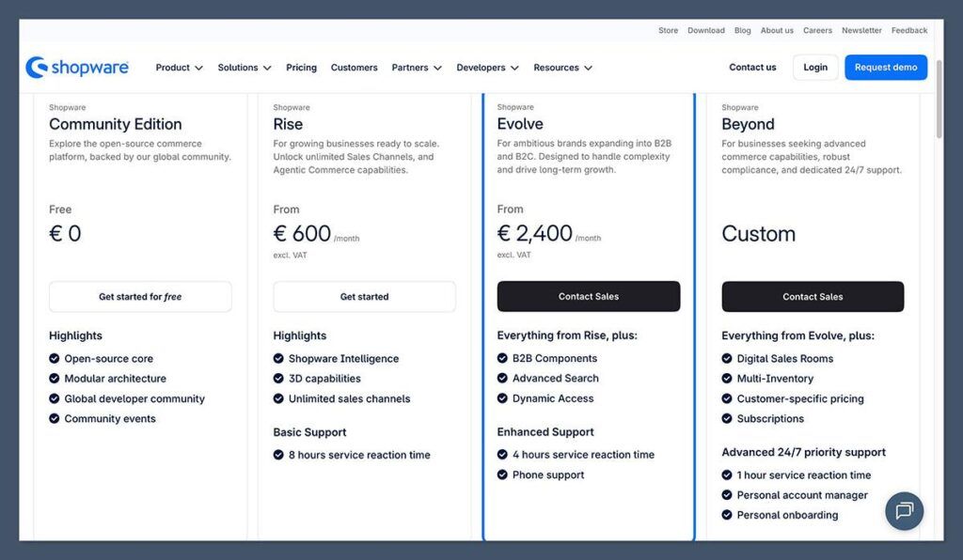Image resolution: width=963 pixels, height=560 pixels.
Task: Click Everything from Rise, plus: heading
Action: point(567,335)
